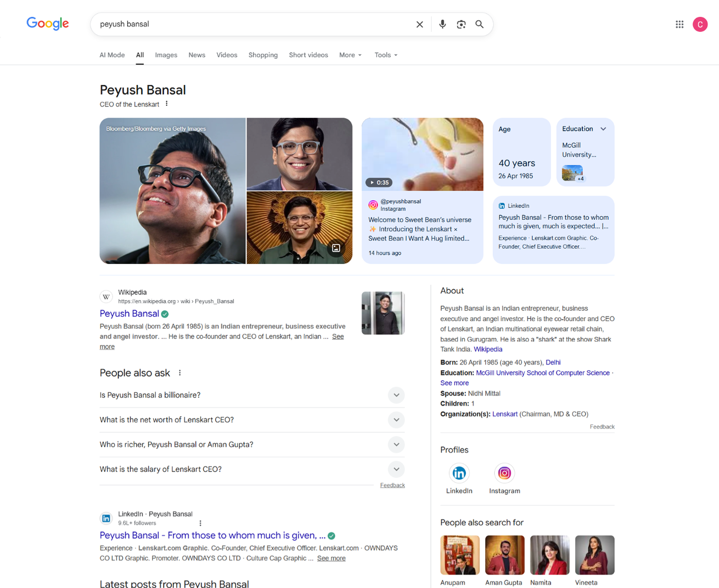719x588 pixels.
Task: Click 'See more' under the Education field
Action: click(454, 383)
